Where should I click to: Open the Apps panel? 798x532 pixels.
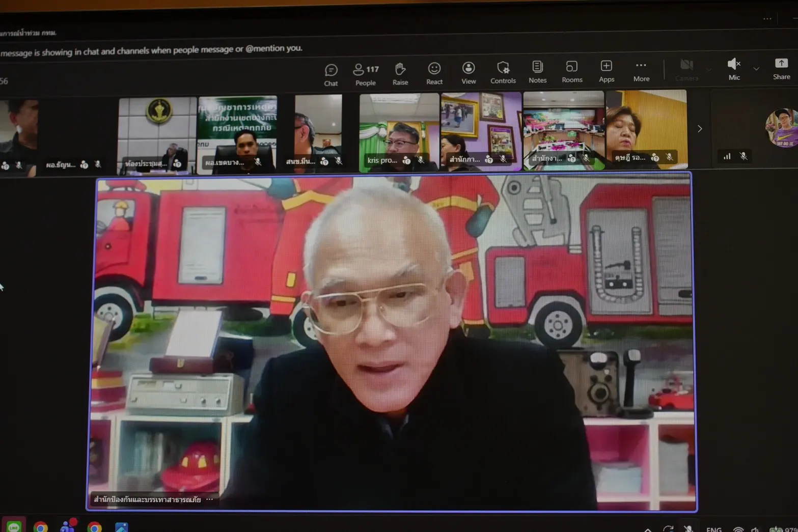(607, 71)
